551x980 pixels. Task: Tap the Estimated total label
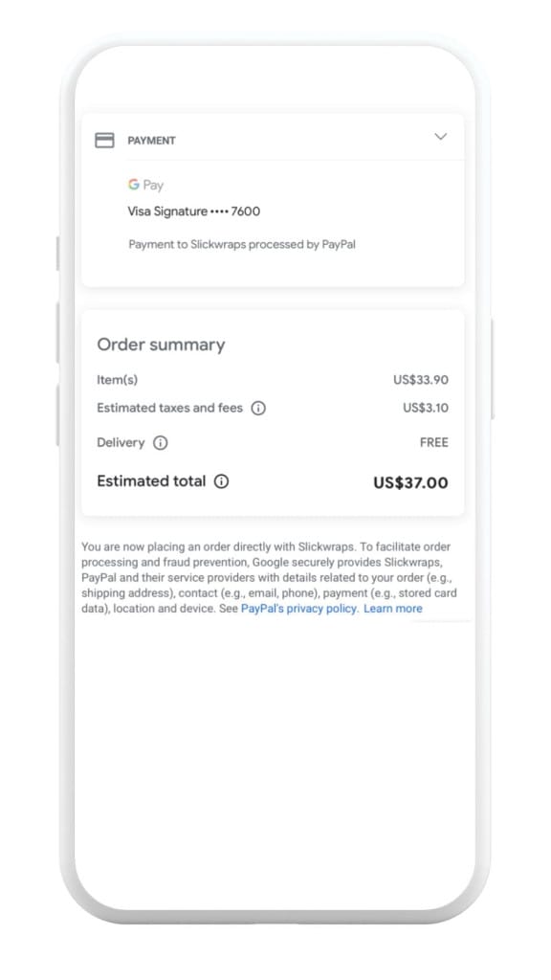pos(151,481)
